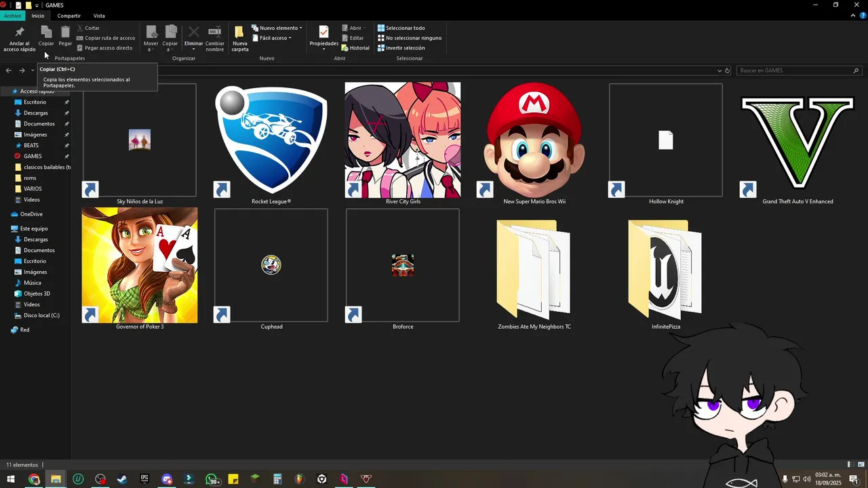Screen dimensions: 868x488
Task: Open the recent locations arrow
Action: pyautogui.click(x=33, y=70)
